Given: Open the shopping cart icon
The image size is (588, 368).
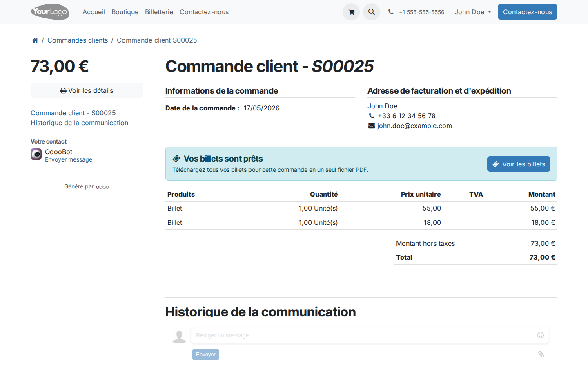Looking at the screenshot, I should pyautogui.click(x=351, y=12).
